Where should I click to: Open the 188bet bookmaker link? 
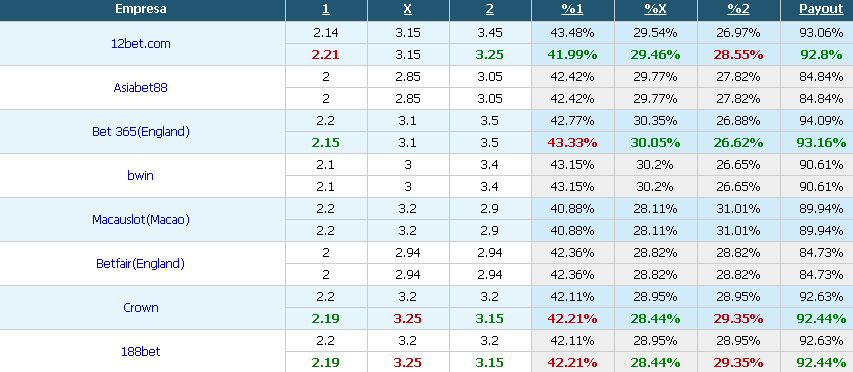pos(141,351)
